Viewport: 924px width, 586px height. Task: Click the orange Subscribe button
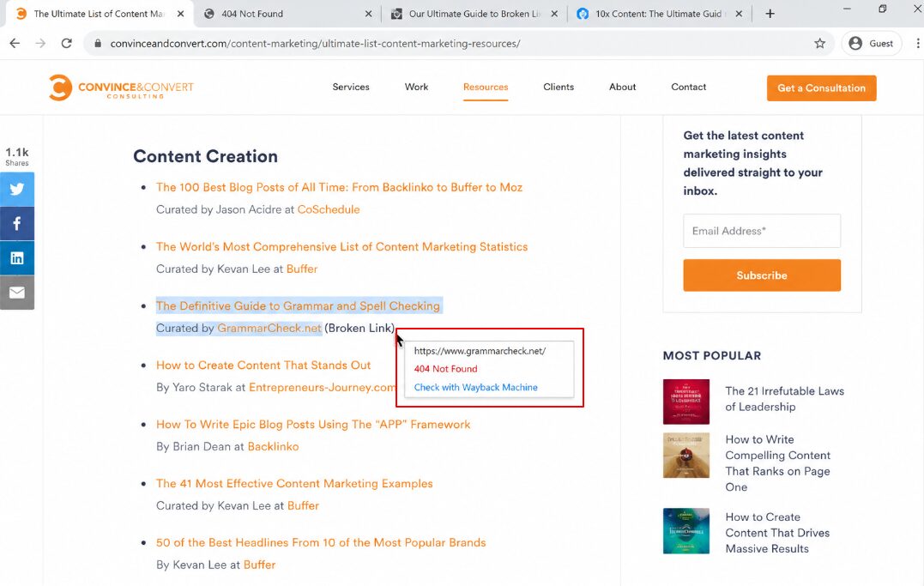pyautogui.click(x=762, y=275)
